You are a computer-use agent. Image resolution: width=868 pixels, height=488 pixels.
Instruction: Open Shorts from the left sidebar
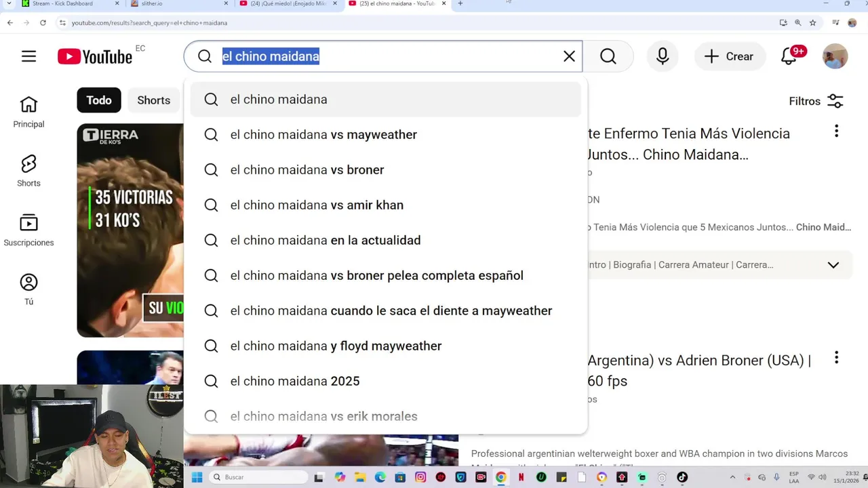28,171
